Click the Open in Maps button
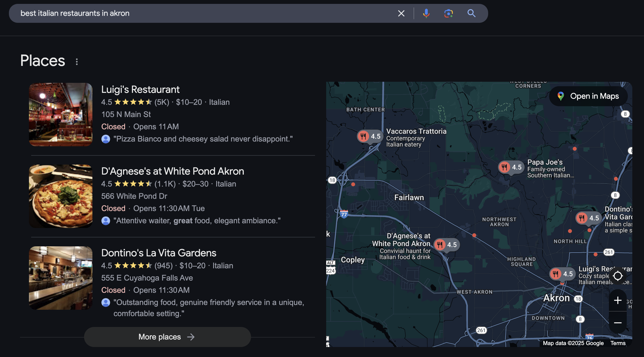 (x=588, y=96)
